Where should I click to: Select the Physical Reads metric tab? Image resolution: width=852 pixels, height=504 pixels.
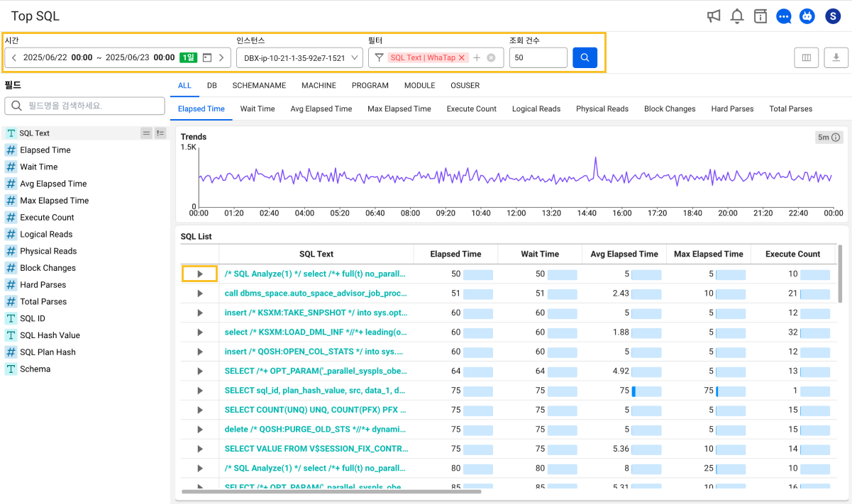(x=602, y=108)
